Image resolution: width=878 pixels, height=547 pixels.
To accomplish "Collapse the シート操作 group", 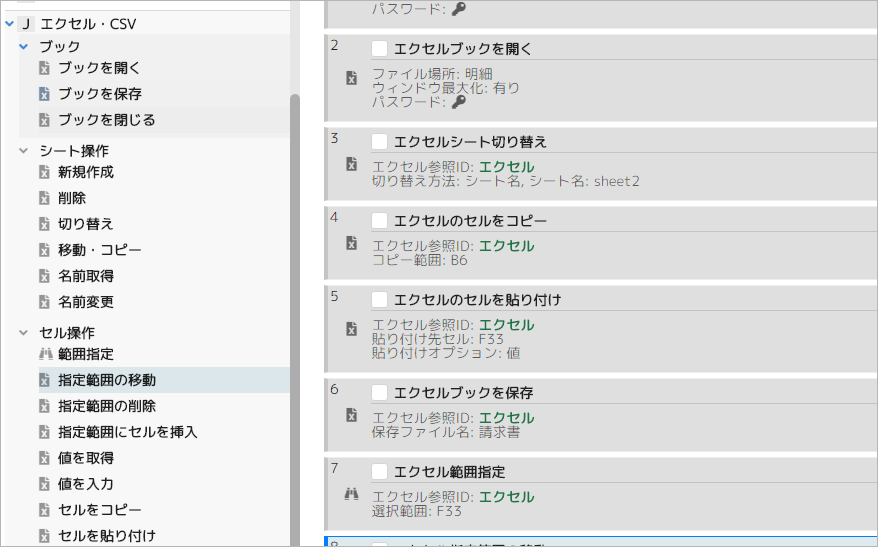I will tap(24, 151).
